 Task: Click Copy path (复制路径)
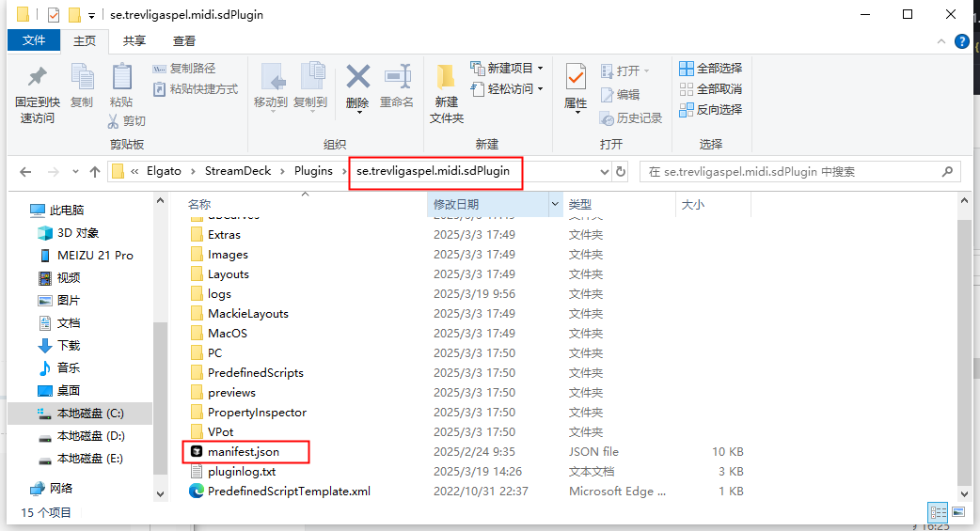[184, 68]
